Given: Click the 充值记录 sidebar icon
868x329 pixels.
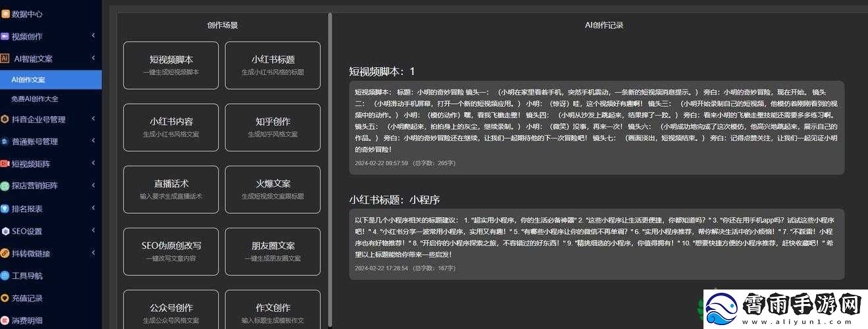Looking at the screenshot, I should pyautogui.click(x=5, y=298).
